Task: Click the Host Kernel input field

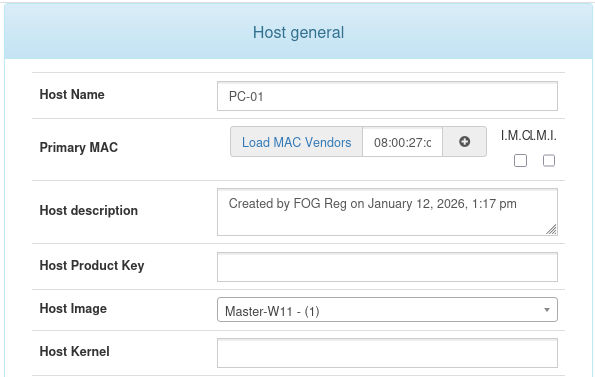Action: [387, 353]
